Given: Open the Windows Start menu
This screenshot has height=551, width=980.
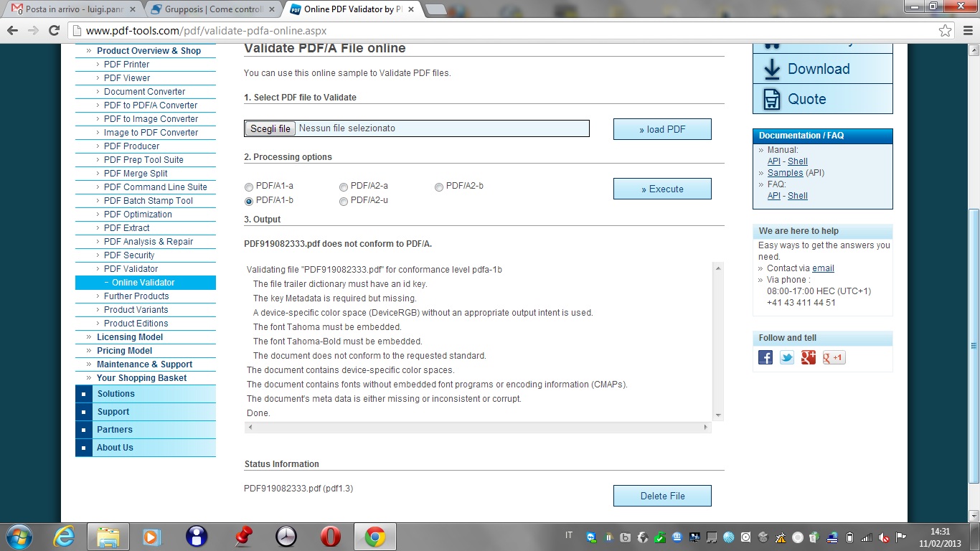Looking at the screenshot, I should 18,537.
